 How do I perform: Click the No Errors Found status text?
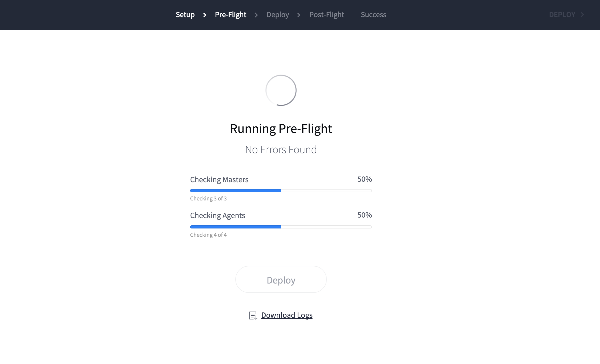click(281, 150)
